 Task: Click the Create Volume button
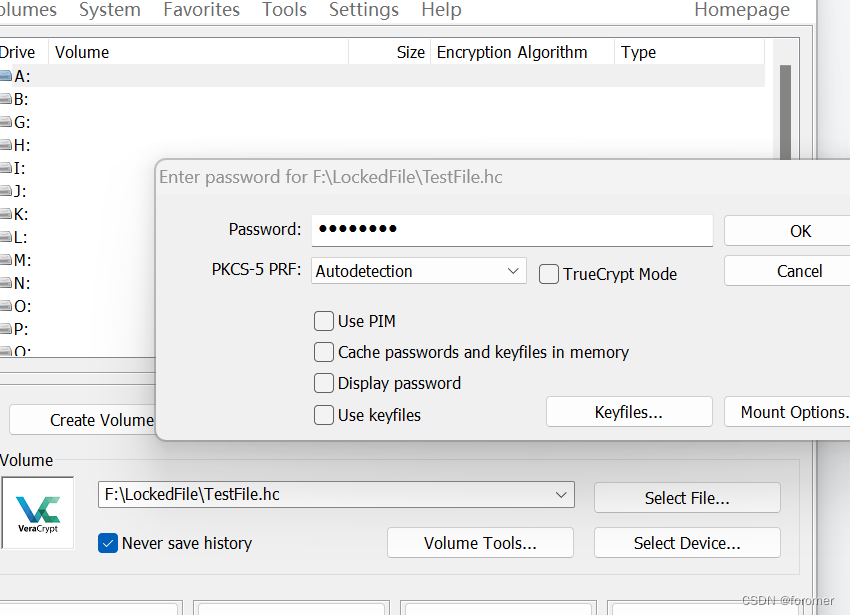click(x=82, y=420)
